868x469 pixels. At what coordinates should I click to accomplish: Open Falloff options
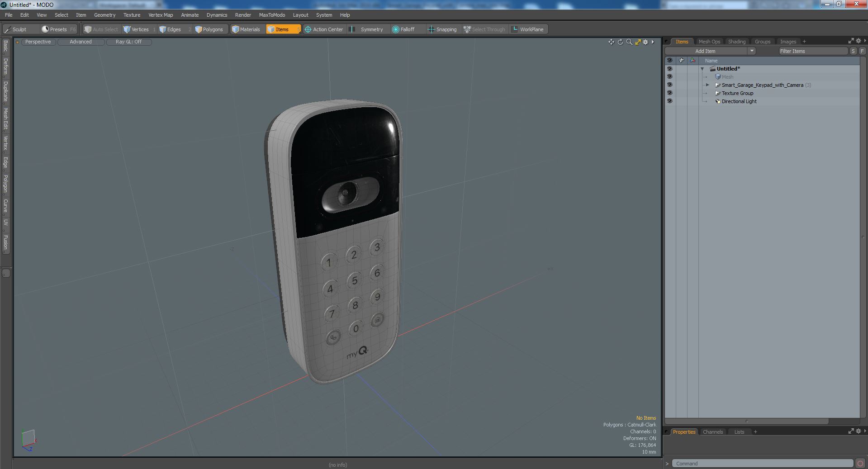point(407,29)
